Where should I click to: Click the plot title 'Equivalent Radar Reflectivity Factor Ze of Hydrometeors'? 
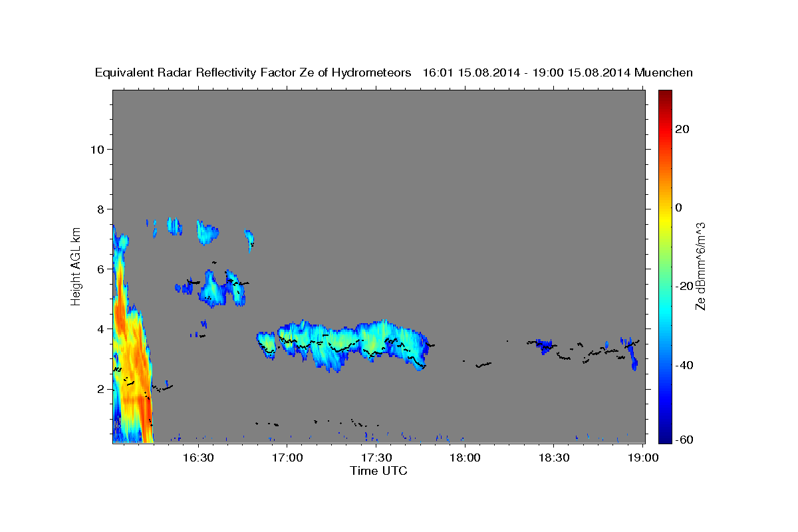(253, 73)
